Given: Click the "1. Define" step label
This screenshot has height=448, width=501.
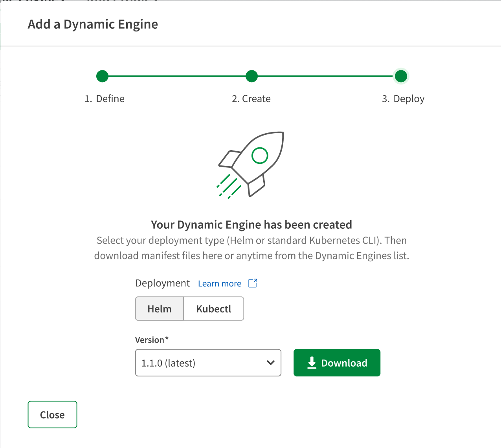Looking at the screenshot, I should 105,99.
